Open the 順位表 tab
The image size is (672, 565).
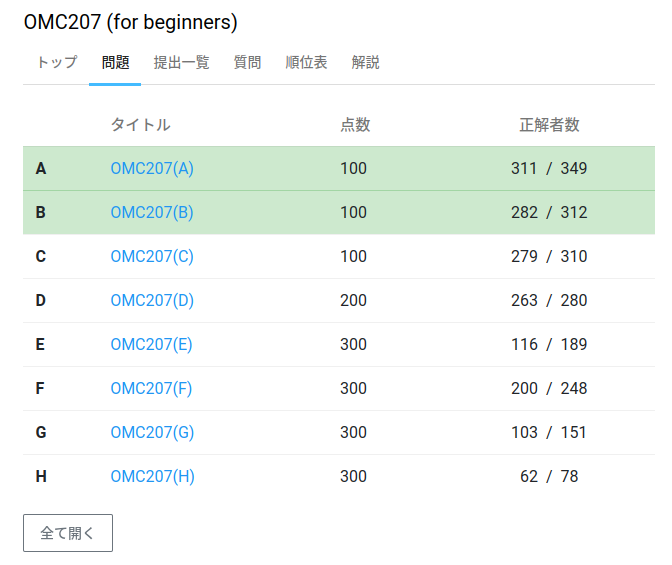(306, 63)
